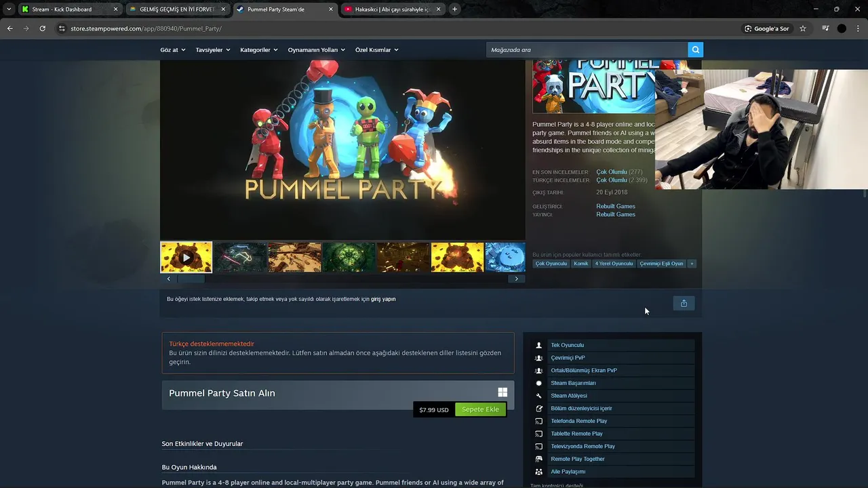Open the browser profile avatar

(842, 28)
